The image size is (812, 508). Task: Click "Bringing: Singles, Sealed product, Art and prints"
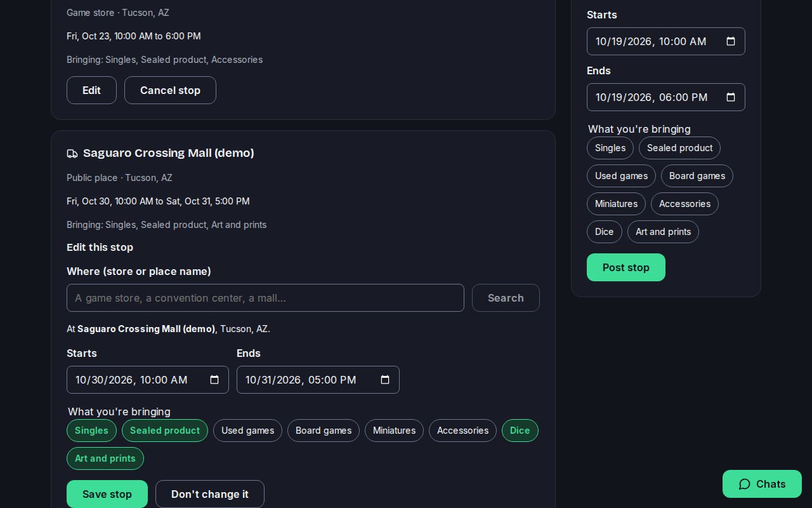166,225
